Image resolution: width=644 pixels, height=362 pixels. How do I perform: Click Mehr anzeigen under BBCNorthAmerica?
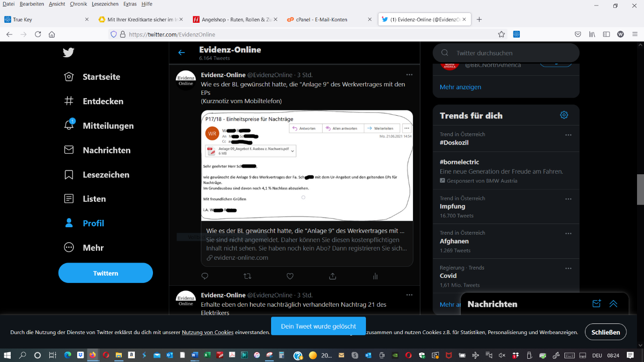(x=460, y=87)
